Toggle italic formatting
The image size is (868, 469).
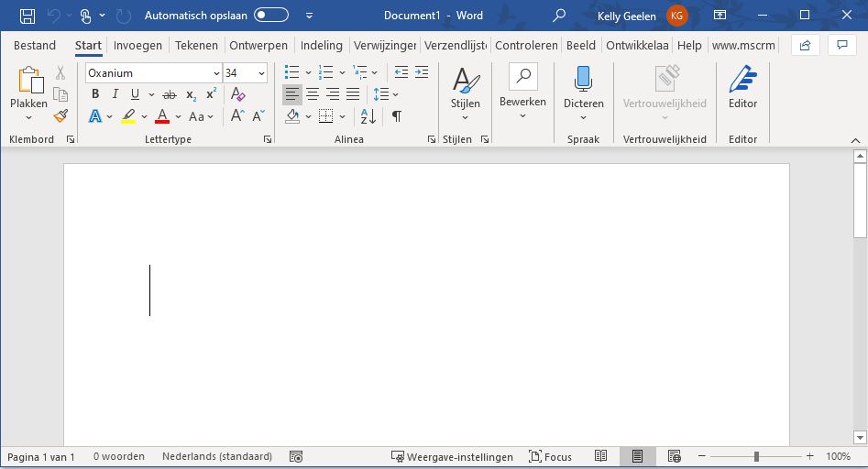[115, 94]
